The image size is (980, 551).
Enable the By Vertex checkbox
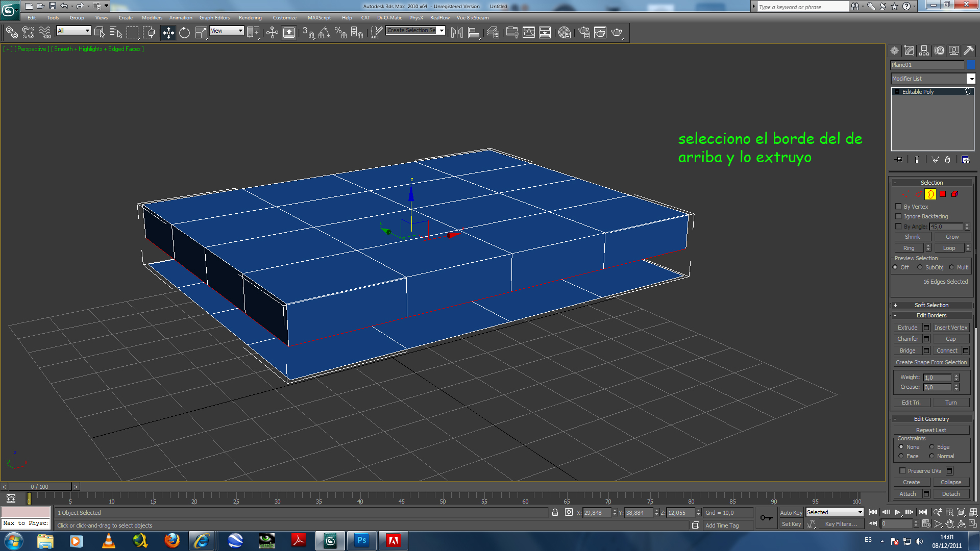pyautogui.click(x=899, y=207)
